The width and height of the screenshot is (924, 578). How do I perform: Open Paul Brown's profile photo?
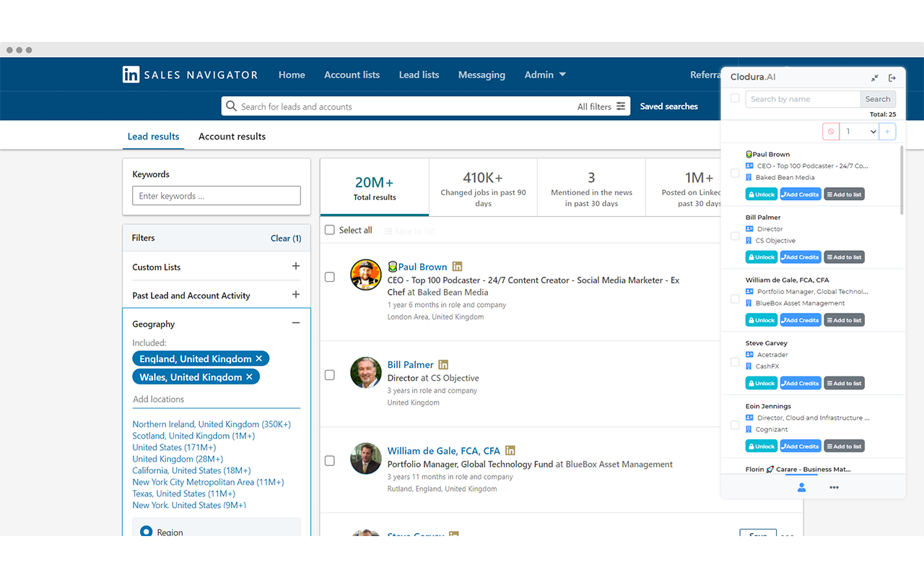[x=366, y=275]
